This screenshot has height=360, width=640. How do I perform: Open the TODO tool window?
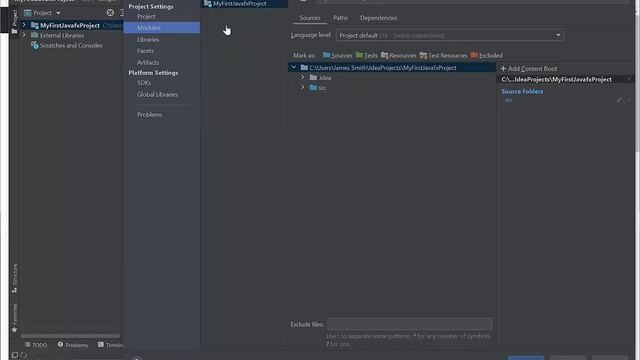[x=36, y=345]
